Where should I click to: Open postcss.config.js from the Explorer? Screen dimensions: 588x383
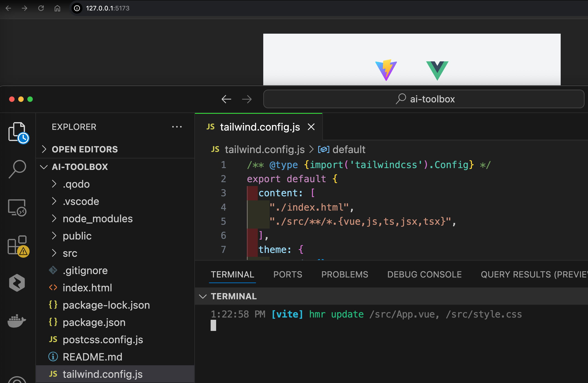click(102, 340)
